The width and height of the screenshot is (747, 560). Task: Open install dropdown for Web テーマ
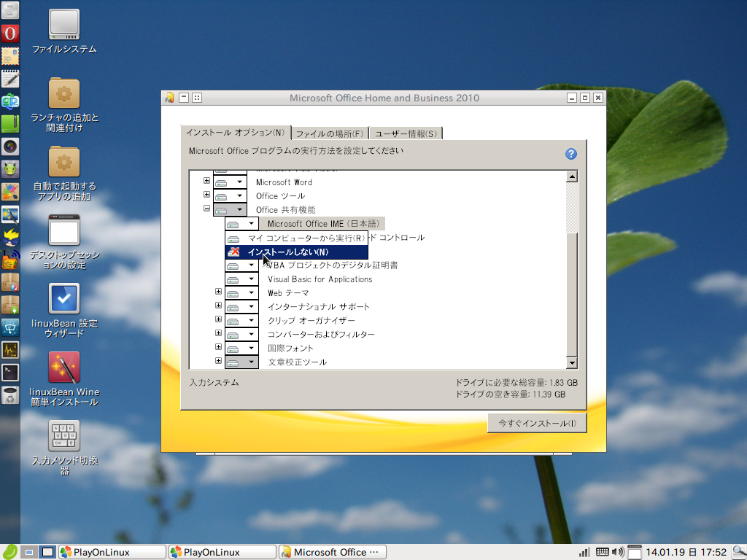241,293
